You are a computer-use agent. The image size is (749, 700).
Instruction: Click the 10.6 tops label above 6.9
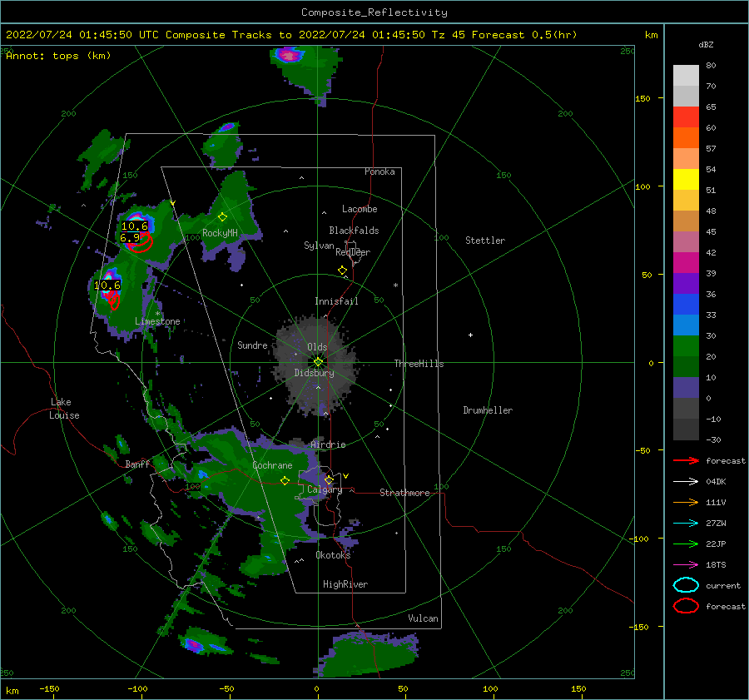click(x=135, y=226)
